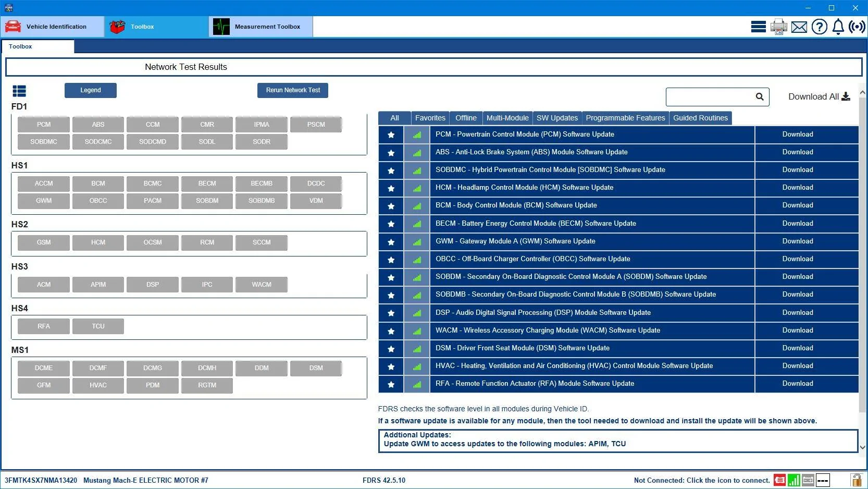Favorite the BECM Software Update star
This screenshot has width=868, height=489.
[391, 224]
